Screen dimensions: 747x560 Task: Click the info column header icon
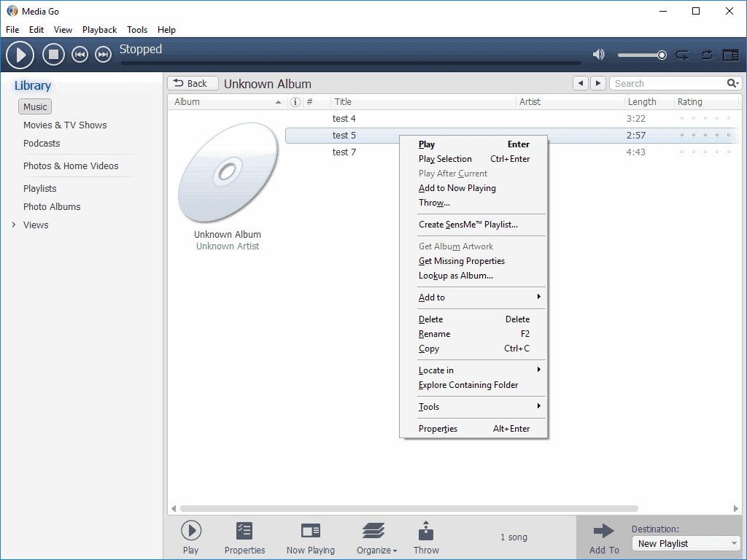point(295,102)
